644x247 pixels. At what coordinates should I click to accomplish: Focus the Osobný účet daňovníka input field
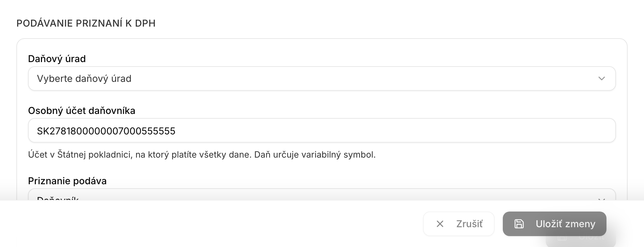[x=322, y=130]
